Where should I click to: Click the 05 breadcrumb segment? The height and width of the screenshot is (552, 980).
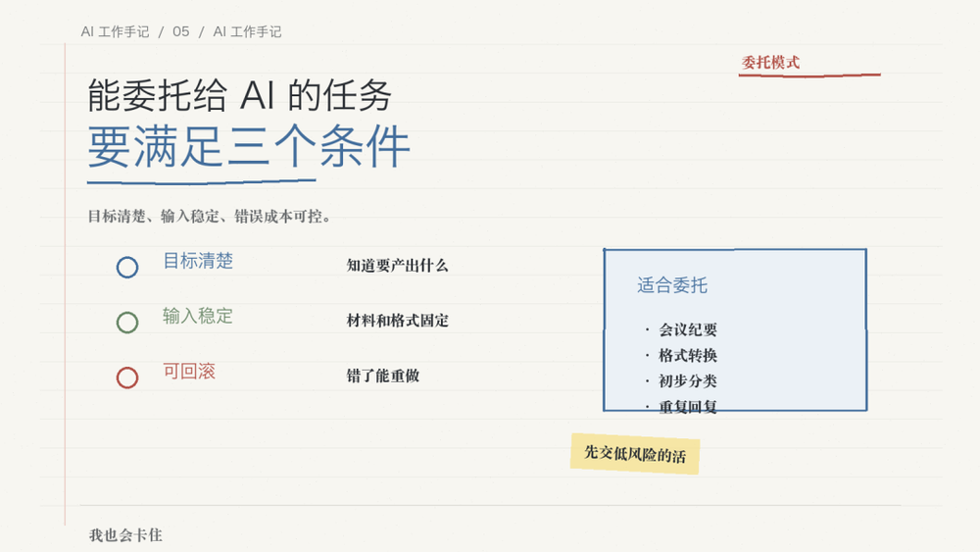(x=181, y=32)
